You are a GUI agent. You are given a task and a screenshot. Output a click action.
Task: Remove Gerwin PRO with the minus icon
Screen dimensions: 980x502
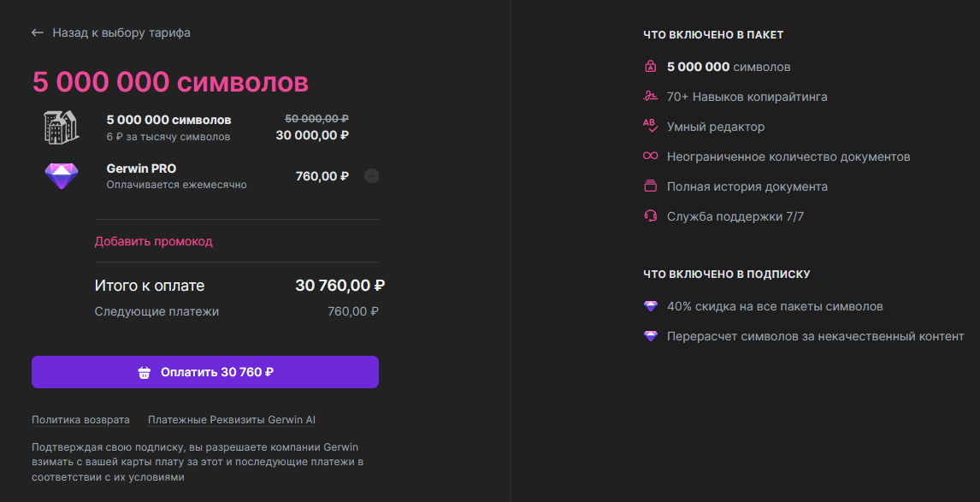pyautogui.click(x=371, y=176)
